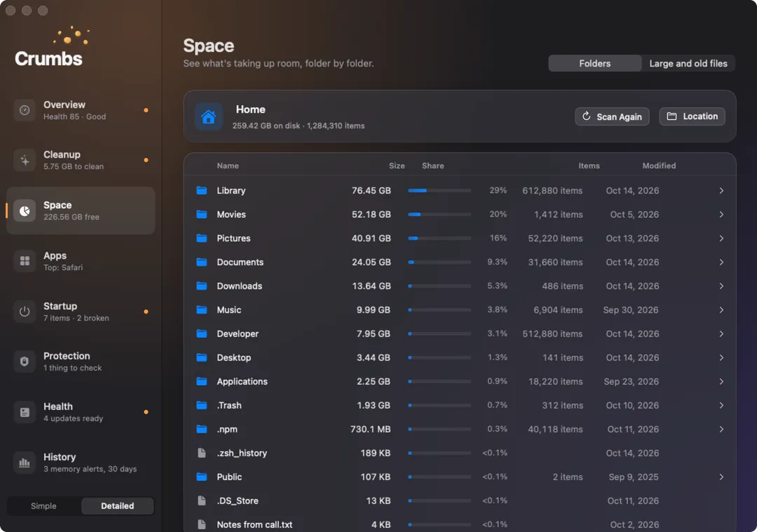Click the Scan Again button
This screenshot has width=757, height=532.
[612, 116]
